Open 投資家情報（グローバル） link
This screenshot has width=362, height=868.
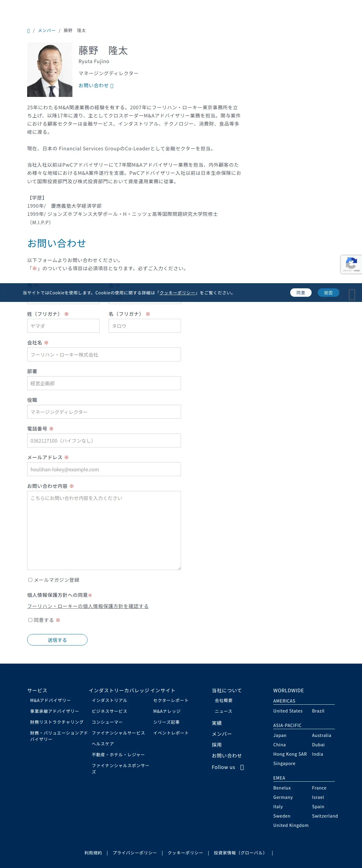pos(240,853)
